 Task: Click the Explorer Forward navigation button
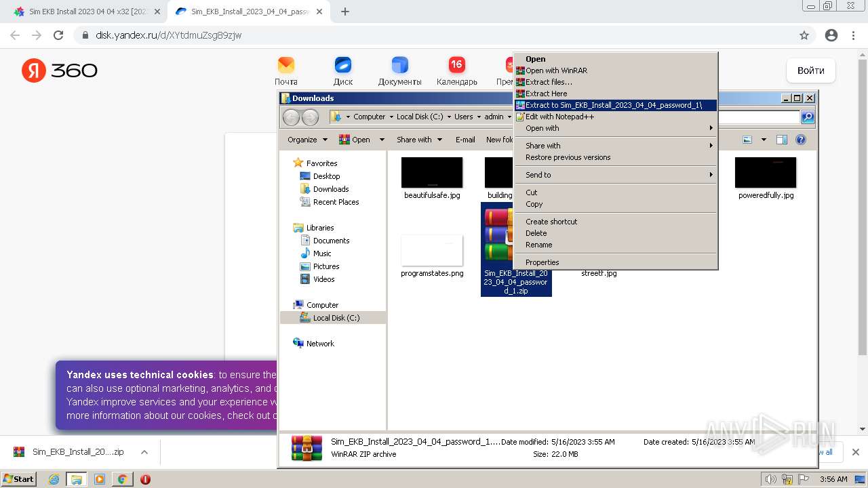[x=310, y=117]
